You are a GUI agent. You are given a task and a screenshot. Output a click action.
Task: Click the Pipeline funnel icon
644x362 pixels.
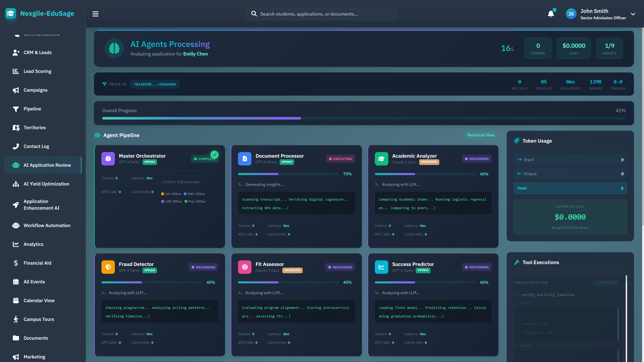pyautogui.click(x=16, y=109)
